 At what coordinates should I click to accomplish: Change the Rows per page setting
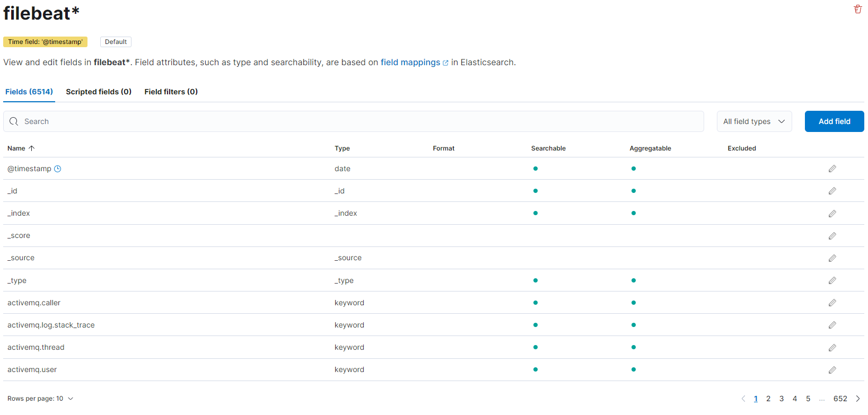click(x=40, y=399)
